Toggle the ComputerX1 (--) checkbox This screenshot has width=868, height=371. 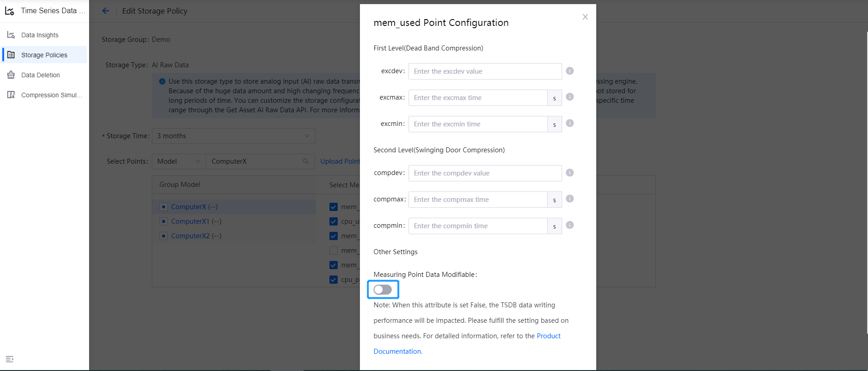[164, 221]
